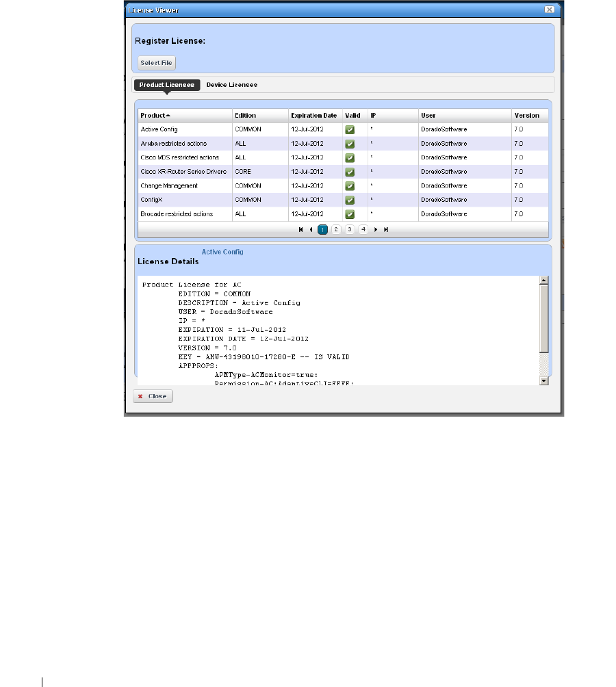
Task: Click valid checkmark icon for Active Config
Action: [350, 130]
